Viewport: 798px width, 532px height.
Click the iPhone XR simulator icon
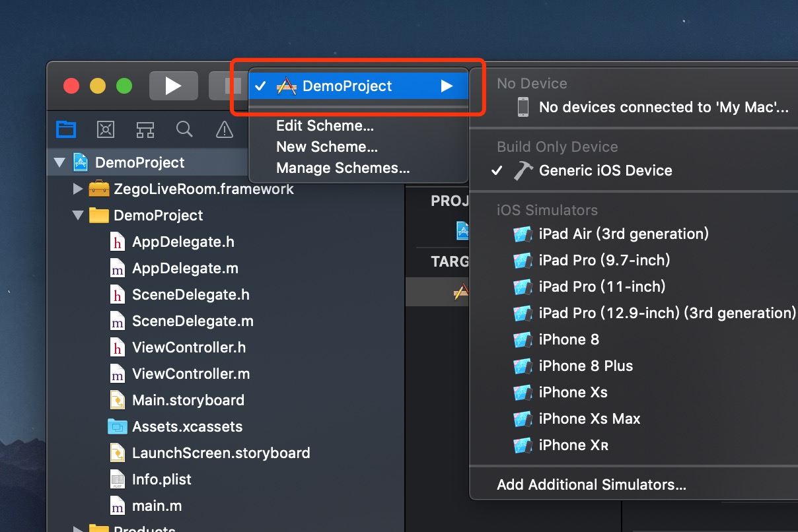coord(523,445)
